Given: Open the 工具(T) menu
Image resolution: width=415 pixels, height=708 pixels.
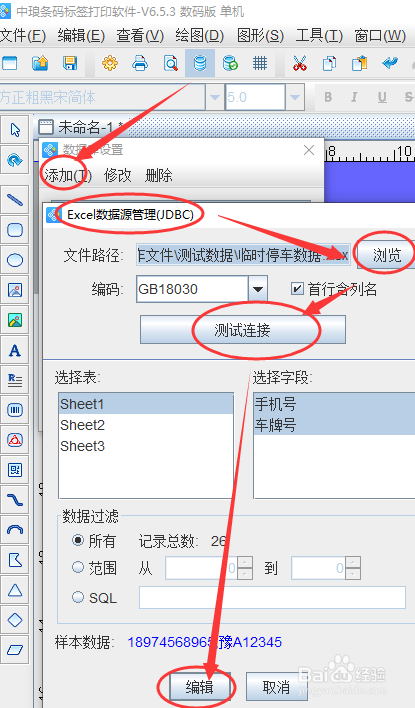Looking at the screenshot, I should tap(319, 36).
